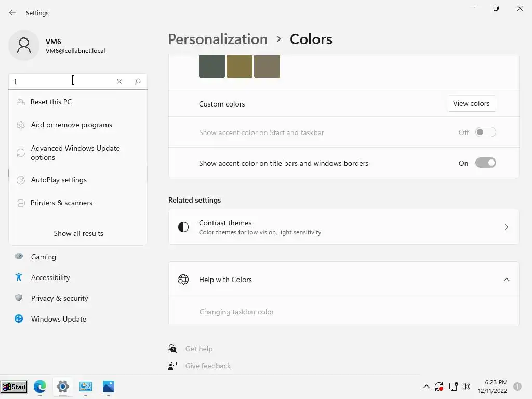Click the Contrast themes half-circle icon
This screenshot has height=399, width=532.
point(183,227)
